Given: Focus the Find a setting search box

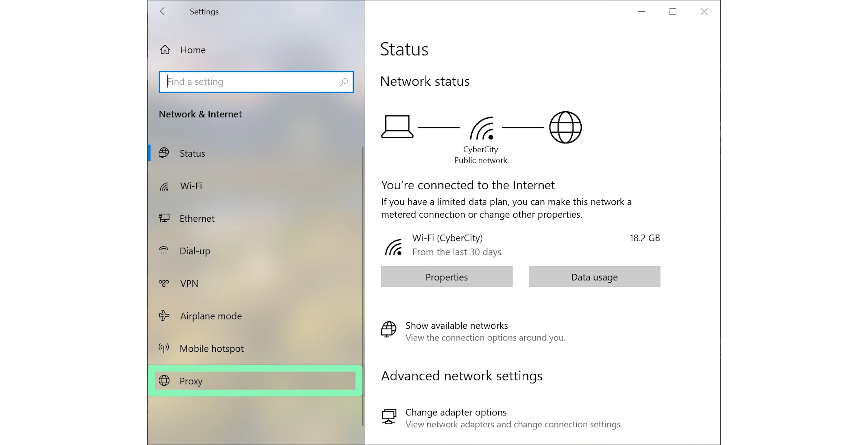Looking at the screenshot, I should pos(256,82).
